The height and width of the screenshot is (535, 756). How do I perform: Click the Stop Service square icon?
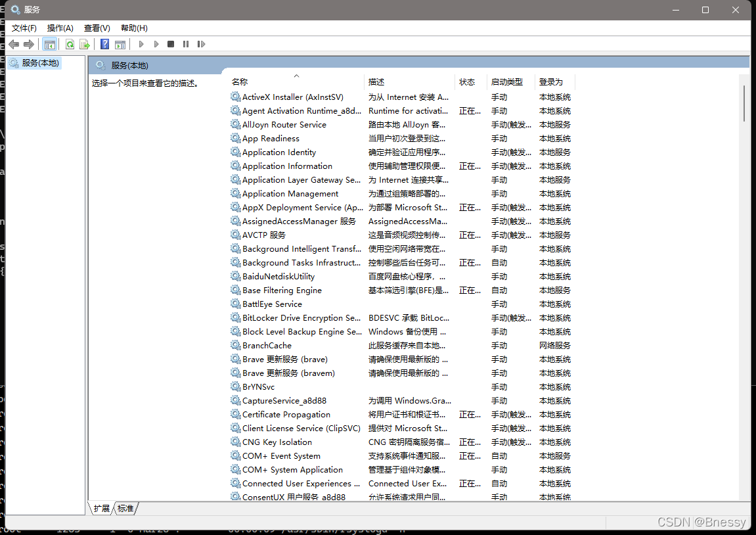click(171, 45)
